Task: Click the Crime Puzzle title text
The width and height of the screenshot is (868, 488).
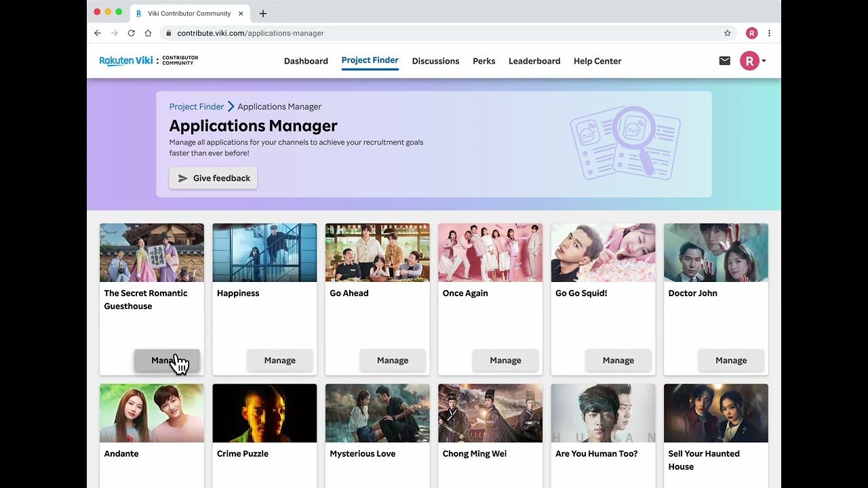Action: [x=243, y=454]
